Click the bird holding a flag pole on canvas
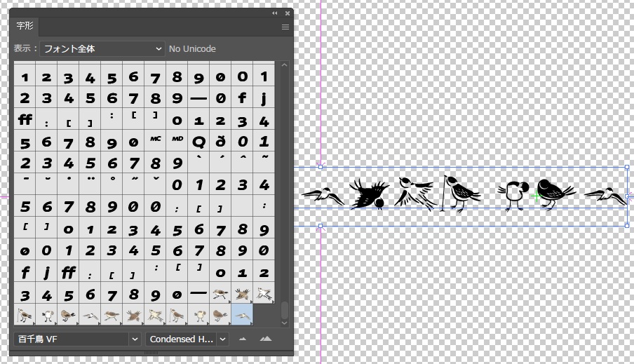The height and width of the screenshot is (364, 634). (x=457, y=194)
